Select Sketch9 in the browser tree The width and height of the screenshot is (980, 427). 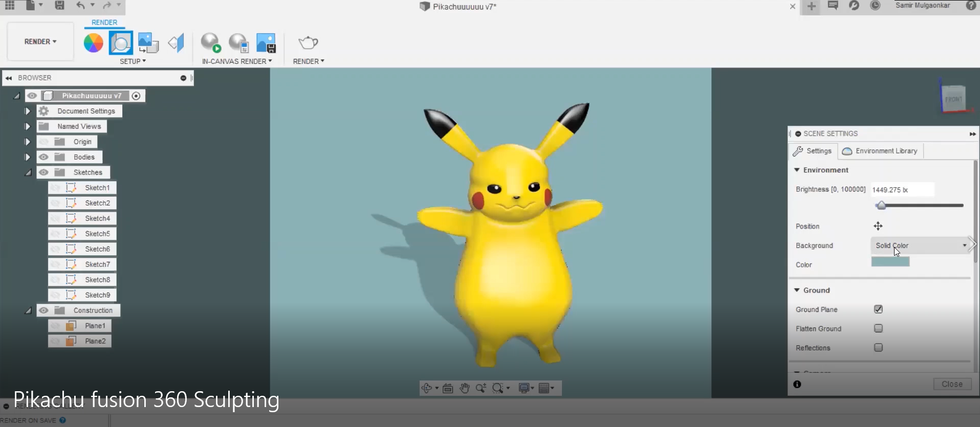pos(97,295)
